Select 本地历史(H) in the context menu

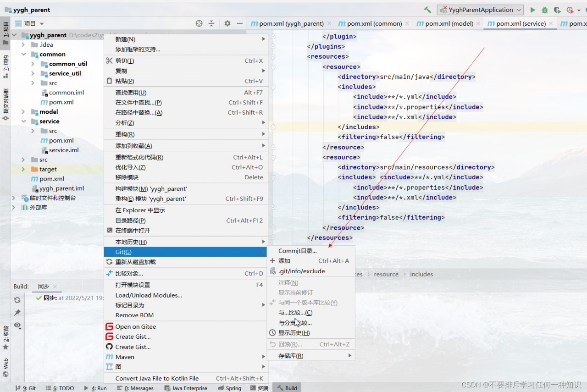[186, 242]
